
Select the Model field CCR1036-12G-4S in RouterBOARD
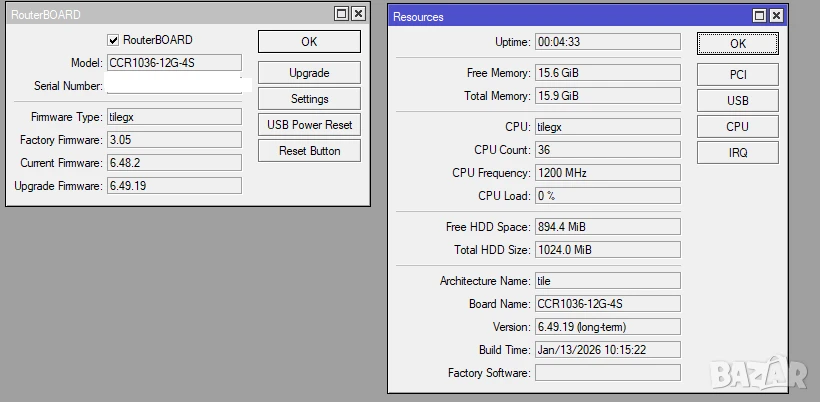point(174,63)
